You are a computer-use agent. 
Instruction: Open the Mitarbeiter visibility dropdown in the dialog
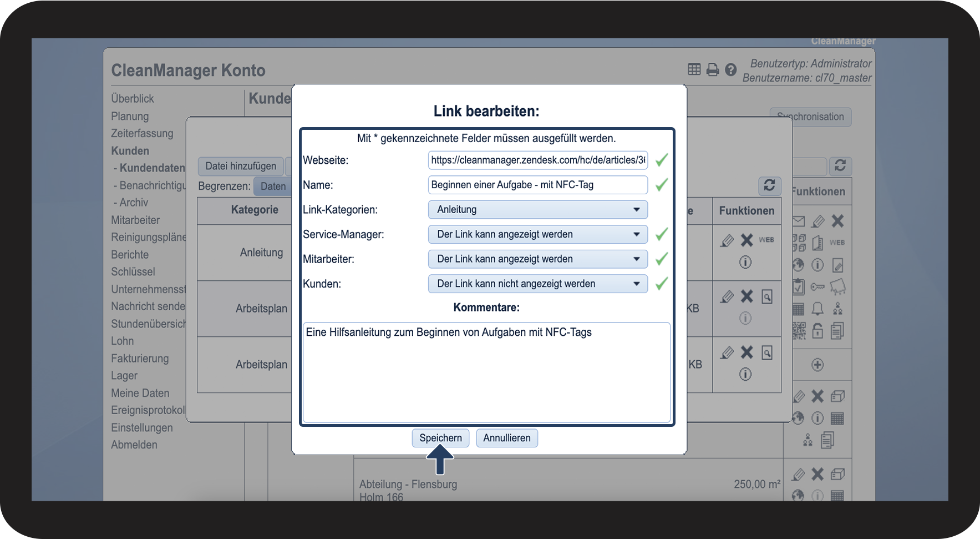(x=538, y=259)
